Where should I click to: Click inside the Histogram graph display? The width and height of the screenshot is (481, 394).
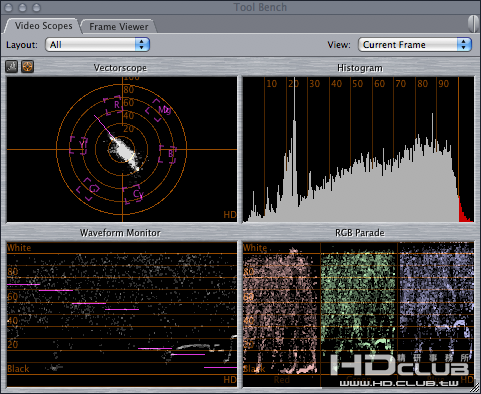[x=358, y=149]
